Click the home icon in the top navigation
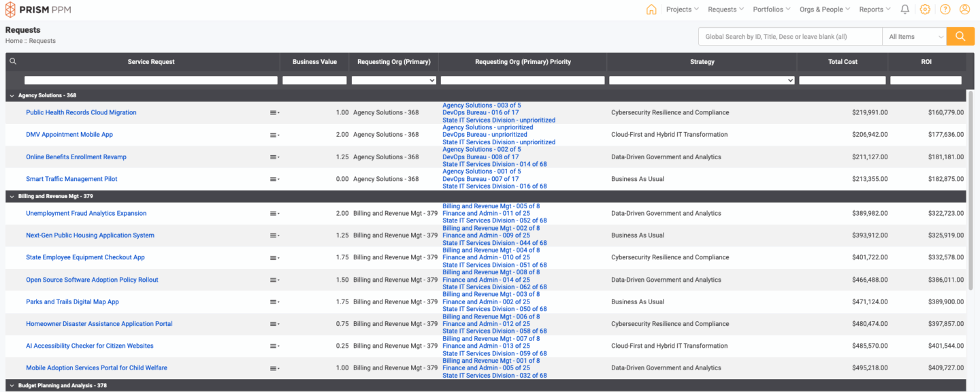 click(651, 10)
